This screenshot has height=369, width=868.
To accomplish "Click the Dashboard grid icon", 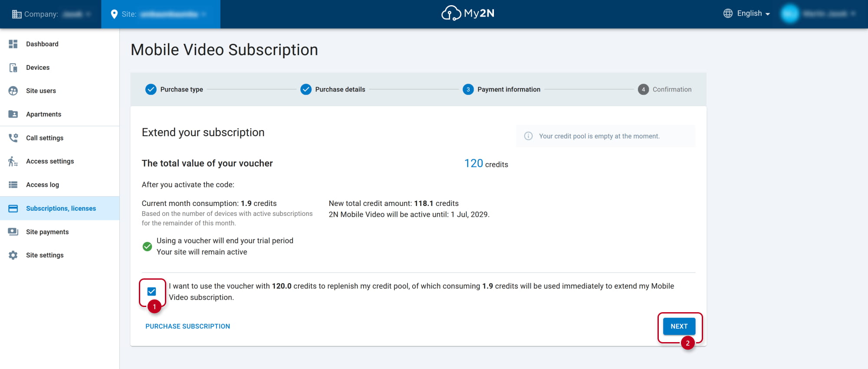I will (x=13, y=44).
